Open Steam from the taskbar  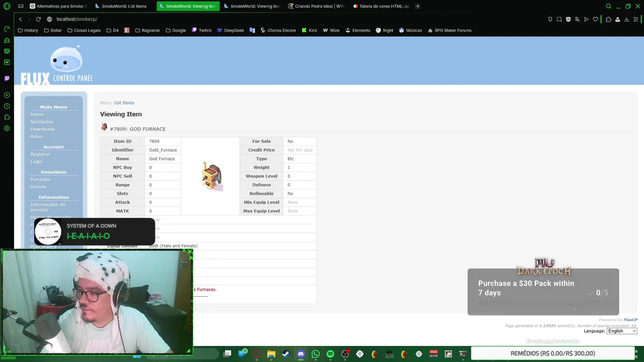click(286, 354)
